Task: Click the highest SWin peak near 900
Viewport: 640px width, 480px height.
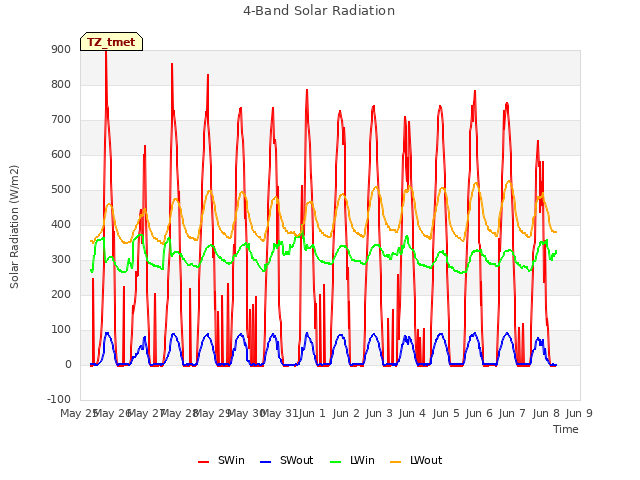Action: [106, 52]
